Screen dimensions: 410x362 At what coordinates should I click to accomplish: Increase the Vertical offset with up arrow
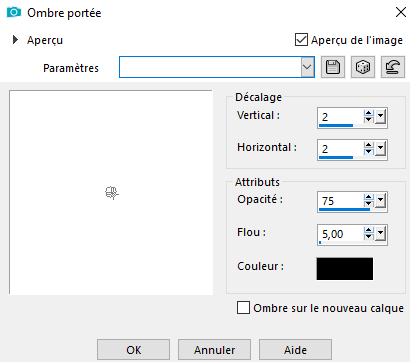[x=369, y=113]
